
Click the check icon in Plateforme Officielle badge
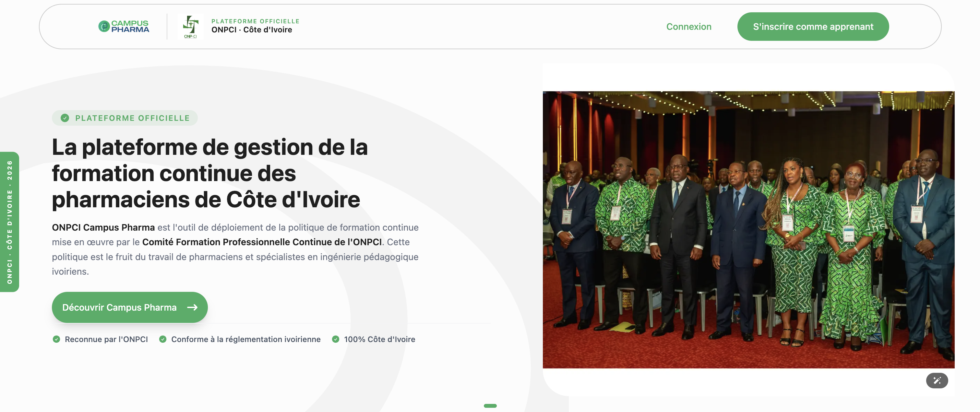(65, 118)
